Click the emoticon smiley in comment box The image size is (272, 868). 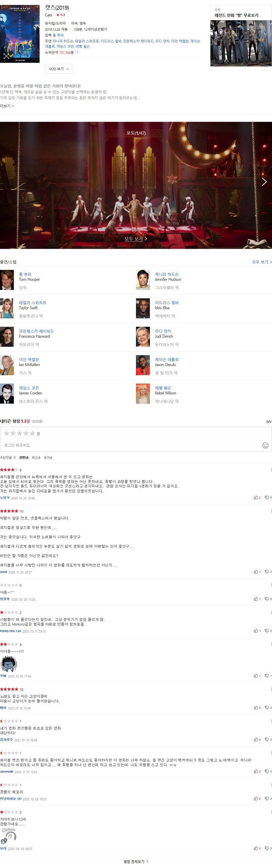[265, 445]
